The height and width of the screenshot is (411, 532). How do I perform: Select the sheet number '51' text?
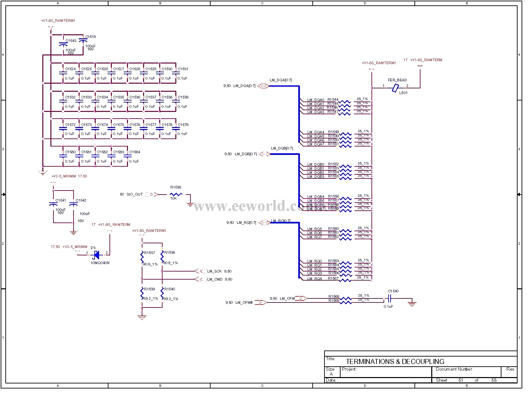point(461,380)
